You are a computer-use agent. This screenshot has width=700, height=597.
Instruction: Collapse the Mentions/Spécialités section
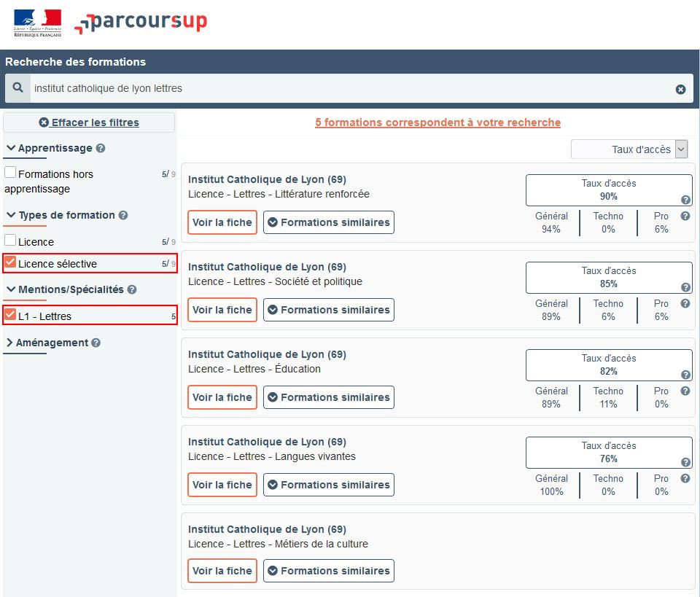click(x=11, y=289)
